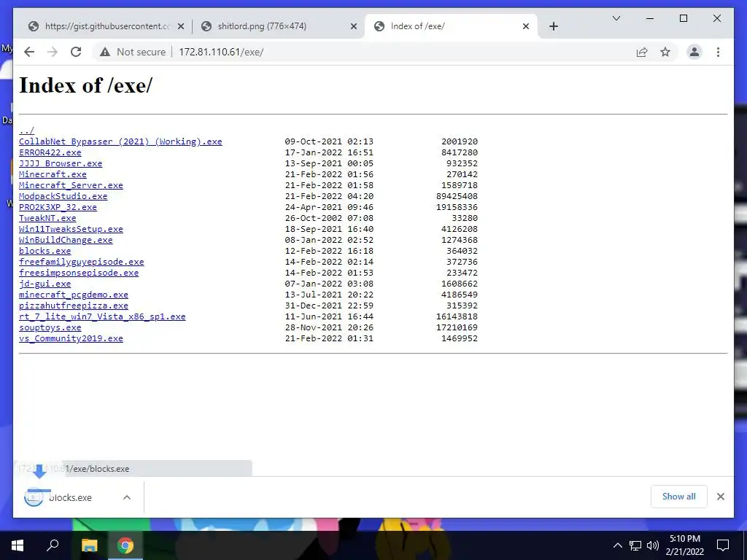Open Windows search magnifier in taskbar
This screenshot has width=747, height=560.
tap(53, 545)
